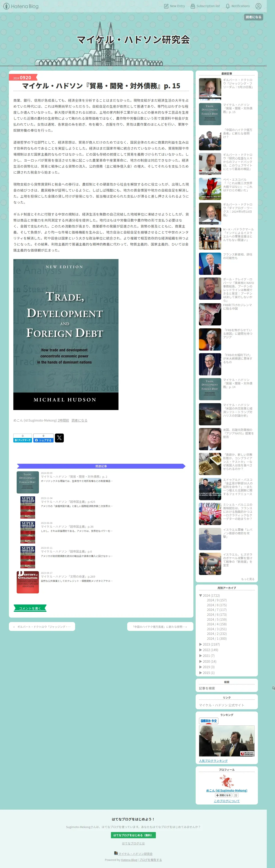The image size is (275, 868).
Task: Expand the 2021 (7) archive year
Action: (201, 656)
